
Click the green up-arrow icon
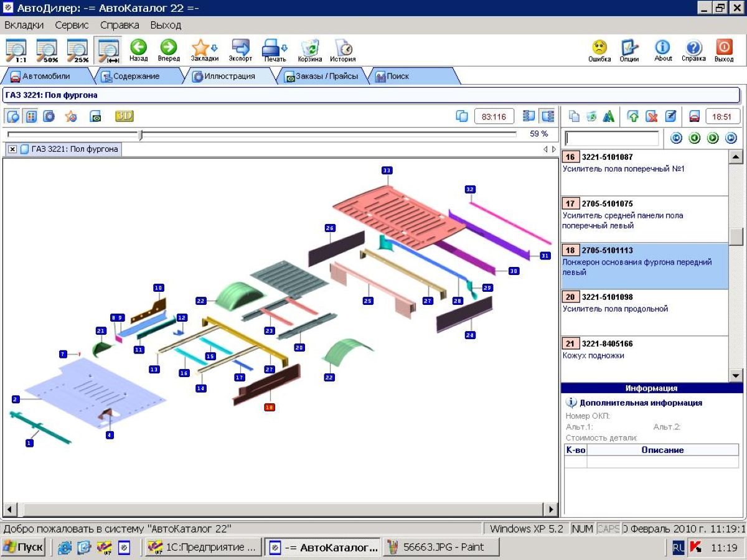tap(633, 116)
